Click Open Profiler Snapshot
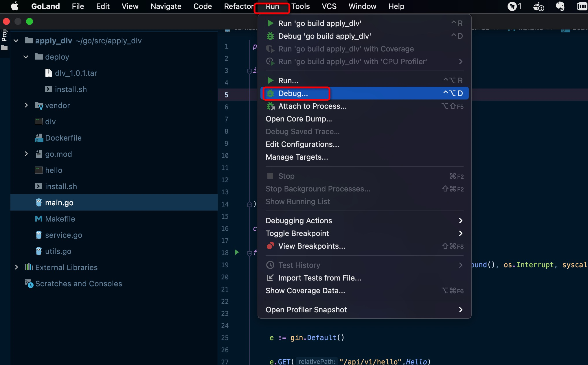 [306, 309]
